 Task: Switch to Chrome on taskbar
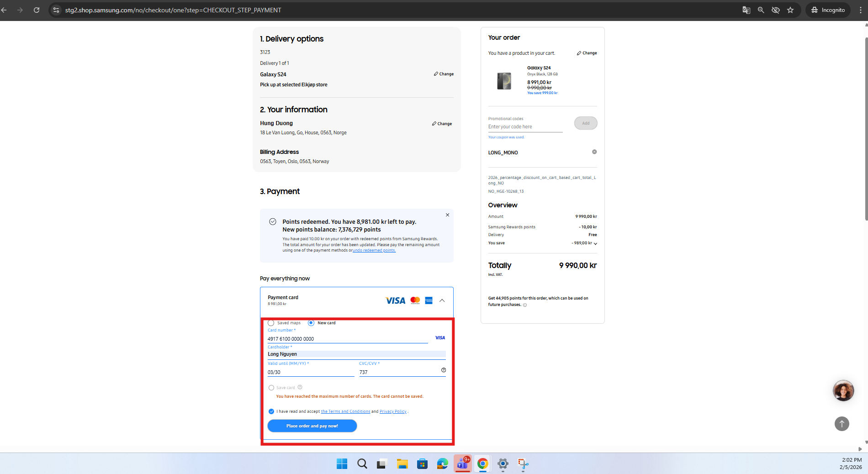tap(482, 464)
